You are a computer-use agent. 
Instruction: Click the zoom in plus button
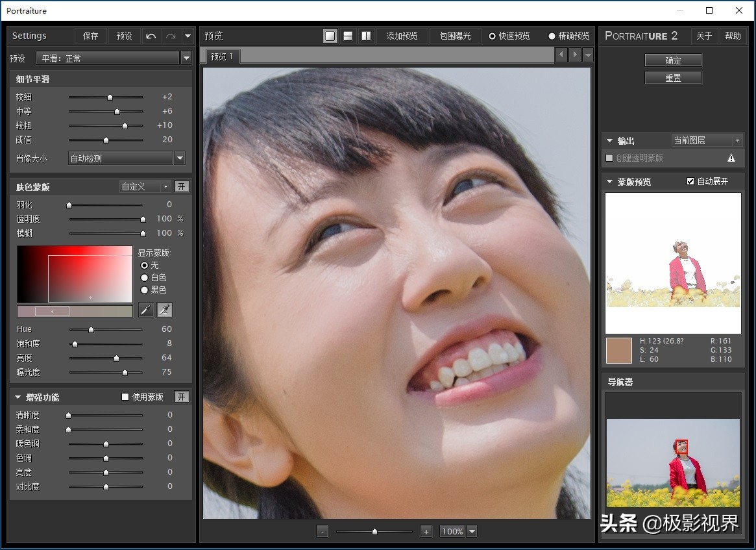coord(426,531)
